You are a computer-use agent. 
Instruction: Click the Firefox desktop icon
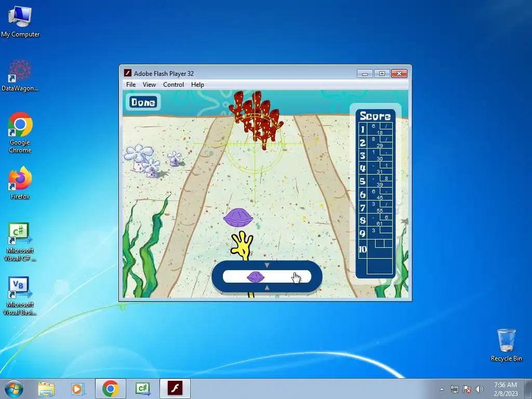point(20,183)
